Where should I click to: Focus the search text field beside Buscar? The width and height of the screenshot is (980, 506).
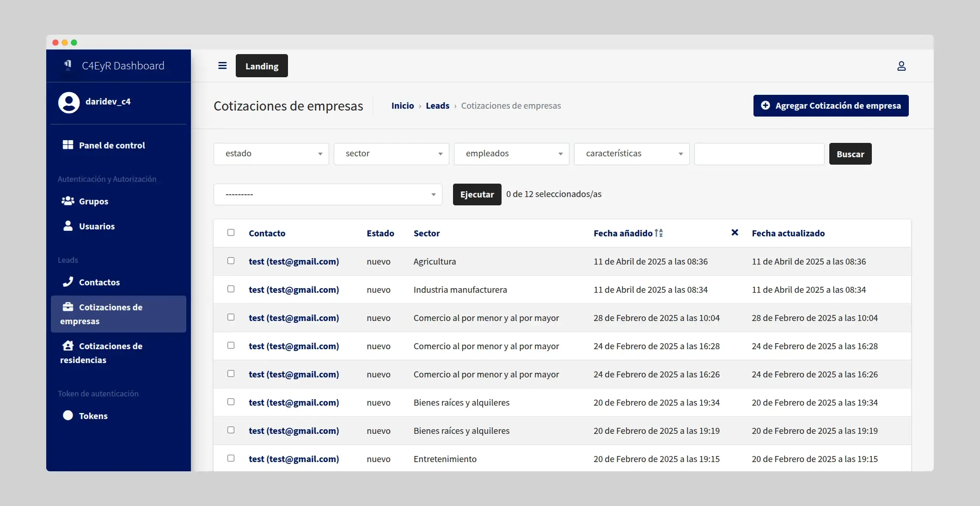click(x=759, y=154)
